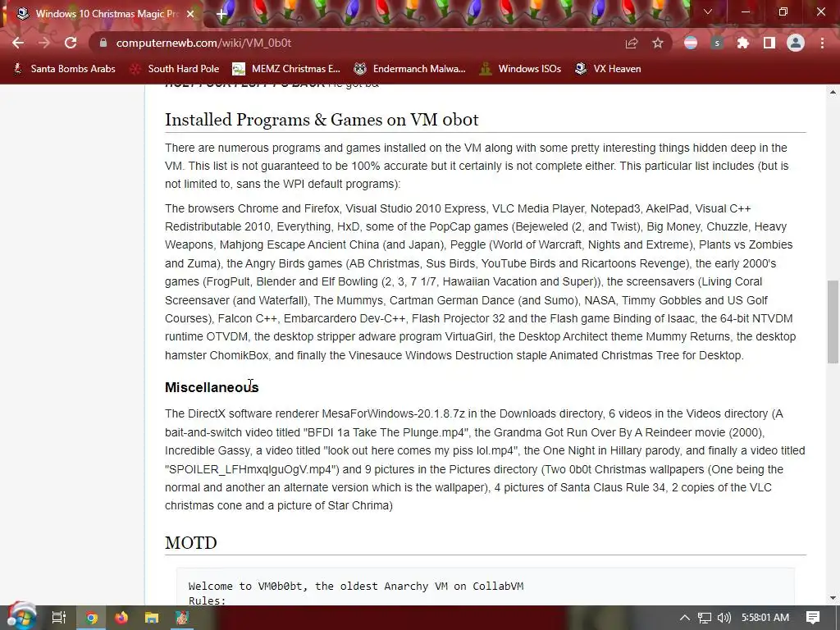Open MEMZ Christmas E... bookmark
Viewport: 840px width, 630px height.
point(286,69)
